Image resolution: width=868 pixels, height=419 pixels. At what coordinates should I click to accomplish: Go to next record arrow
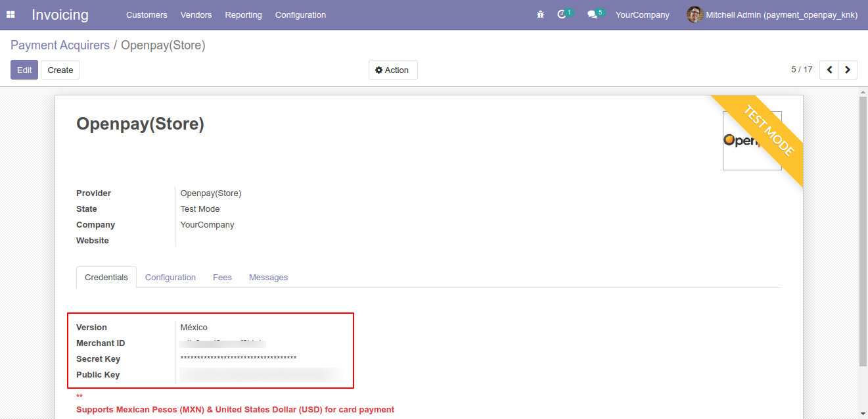click(x=848, y=70)
